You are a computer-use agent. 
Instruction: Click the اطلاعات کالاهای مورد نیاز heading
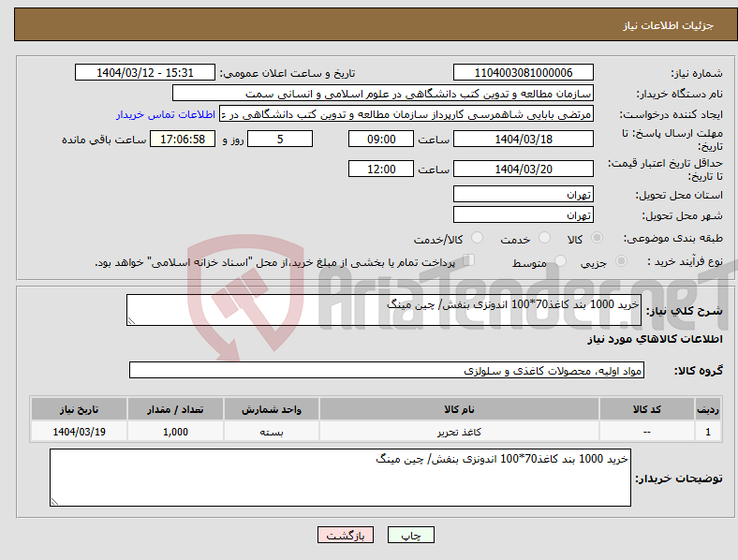pos(655,339)
